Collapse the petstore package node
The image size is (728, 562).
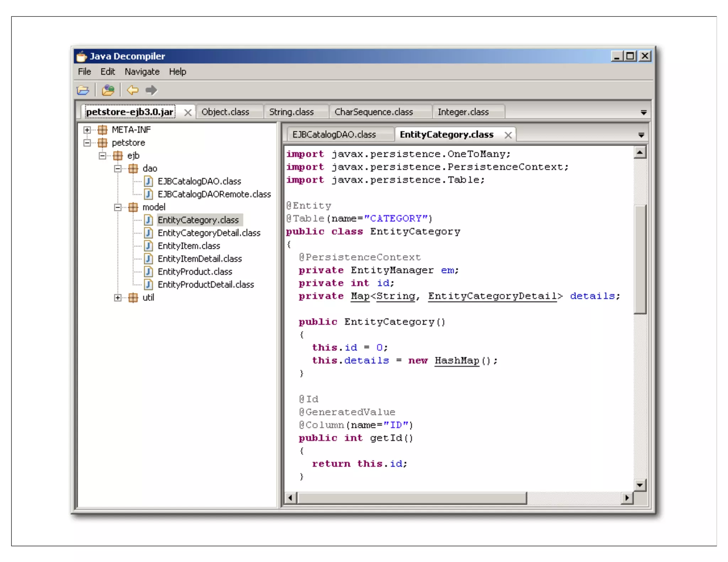pos(87,143)
